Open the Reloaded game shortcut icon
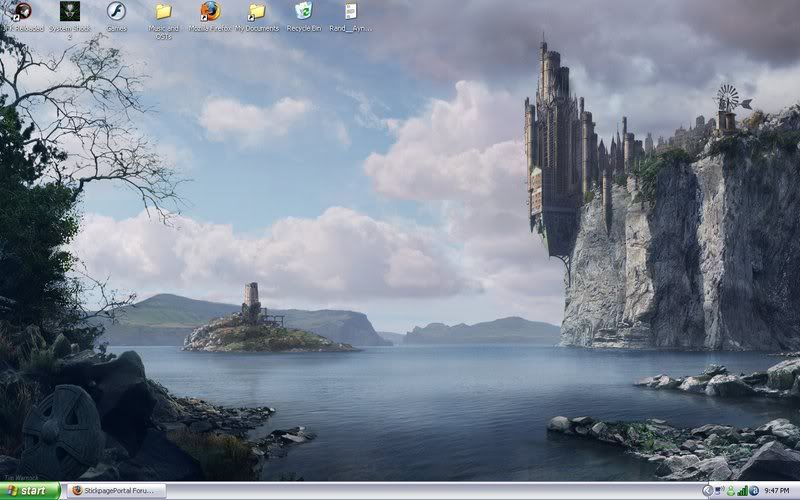The image size is (800, 500). (20, 12)
